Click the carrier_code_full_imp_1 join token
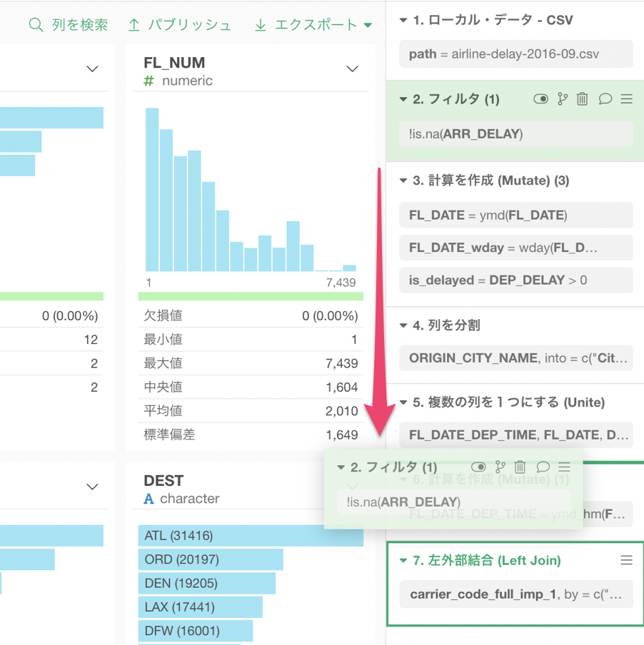Viewport: 644px width, 645px height. [x=516, y=594]
